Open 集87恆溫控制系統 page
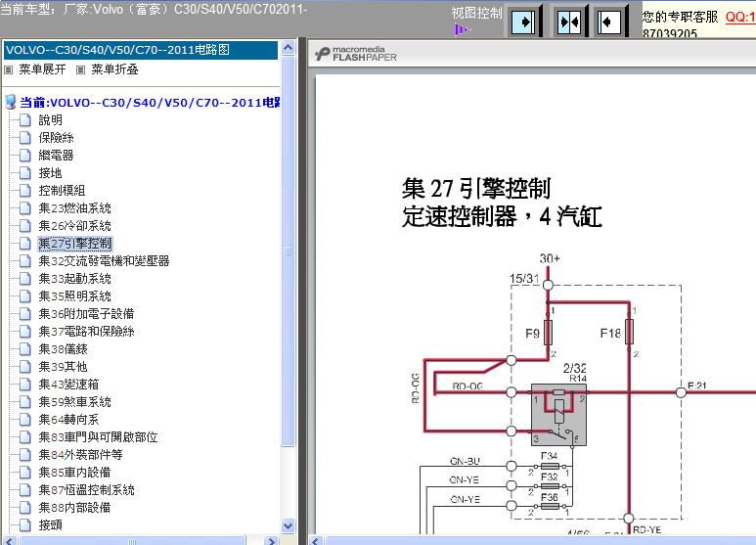Viewport: 756px width, 545px height. (x=86, y=490)
